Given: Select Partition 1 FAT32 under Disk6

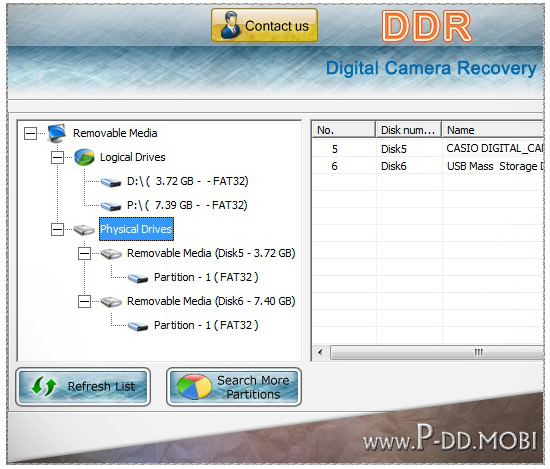Looking at the screenshot, I should [x=206, y=325].
